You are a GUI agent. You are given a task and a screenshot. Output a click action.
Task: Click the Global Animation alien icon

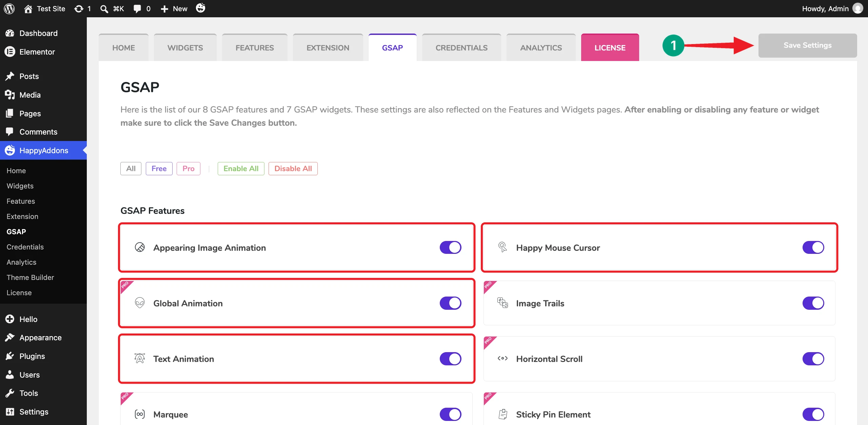(140, 303)
